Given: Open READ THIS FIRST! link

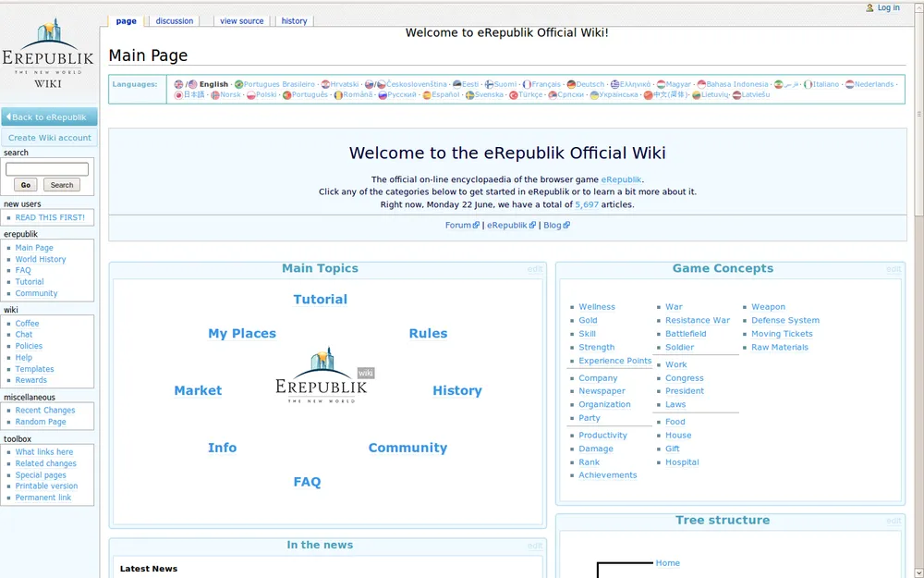Looking at the screenshot, I should coord(50,217).
